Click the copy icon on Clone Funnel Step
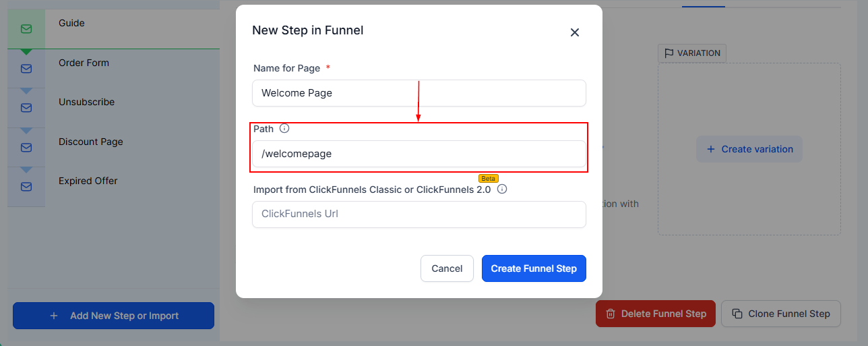Screen dimensions: 868x346 coord(737,314)
